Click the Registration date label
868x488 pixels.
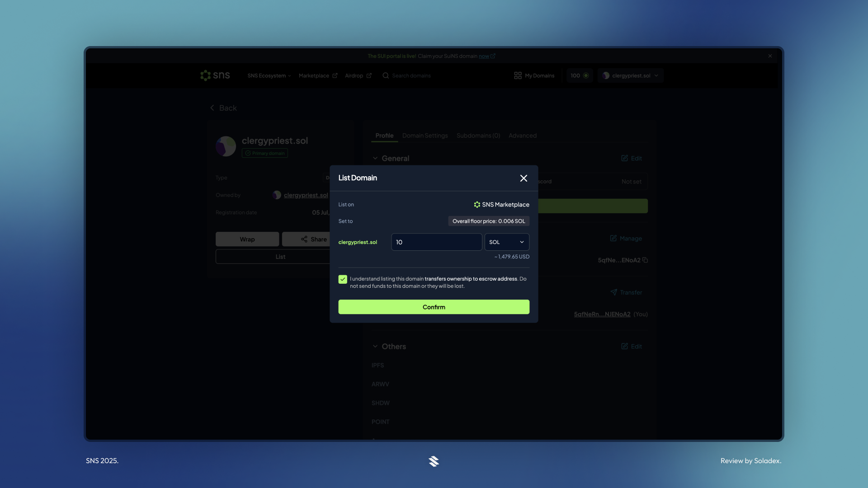236,213
